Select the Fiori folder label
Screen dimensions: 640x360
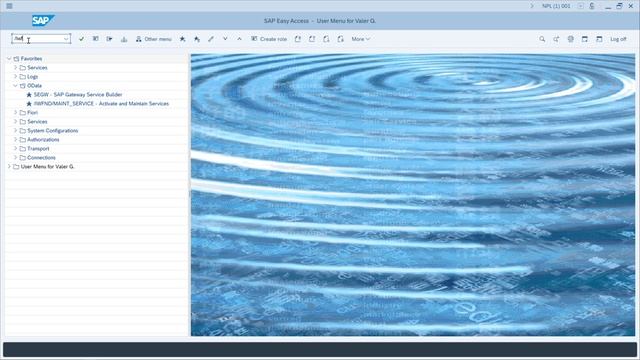(x=32, y=113)
